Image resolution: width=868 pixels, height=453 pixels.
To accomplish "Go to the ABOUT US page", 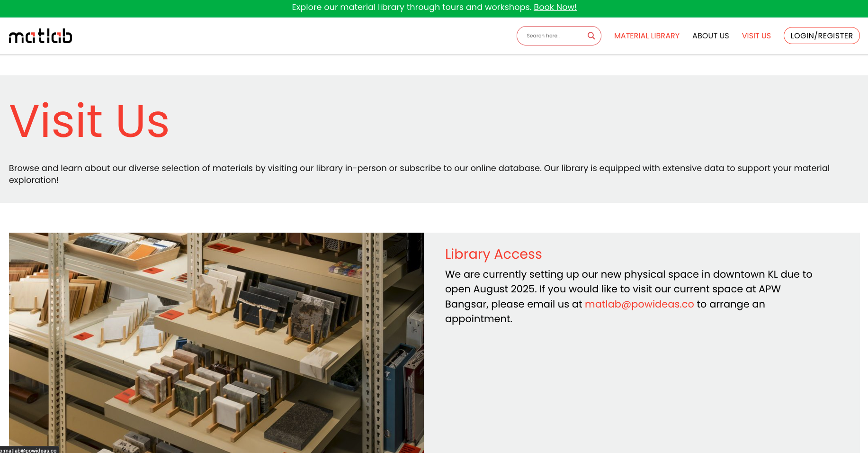I will tap(710, 36).
